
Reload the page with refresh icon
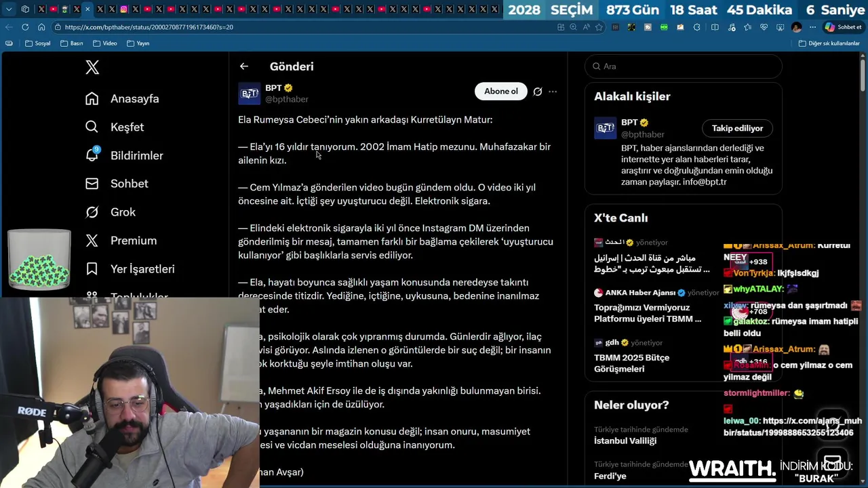[x=25, y=27]
